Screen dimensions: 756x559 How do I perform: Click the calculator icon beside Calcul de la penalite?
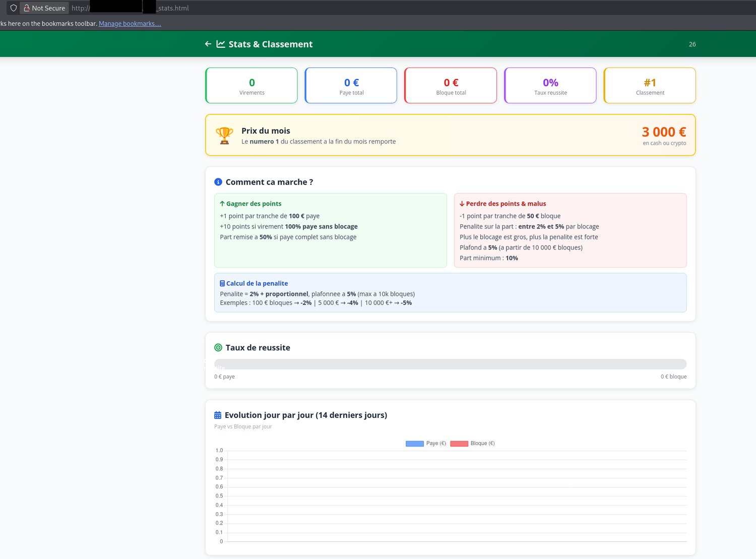pos(222,283)
